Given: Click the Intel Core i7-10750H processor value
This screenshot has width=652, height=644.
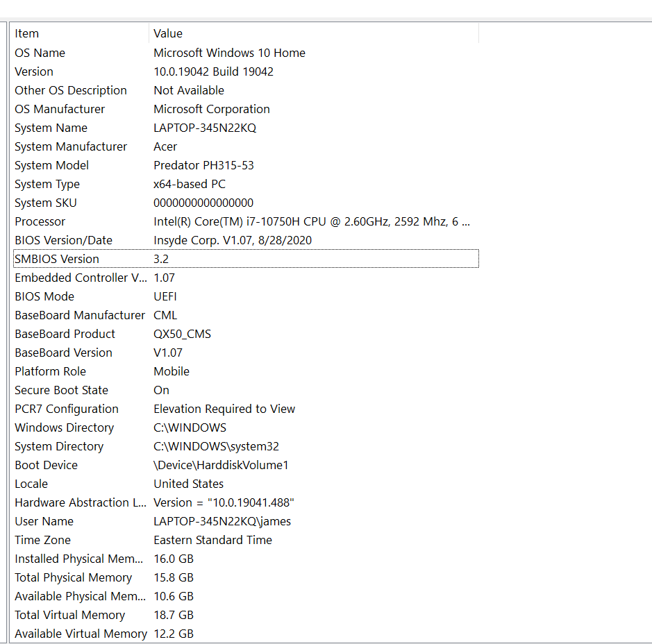Looking at the screenshot, I should (x=312, y=221).
